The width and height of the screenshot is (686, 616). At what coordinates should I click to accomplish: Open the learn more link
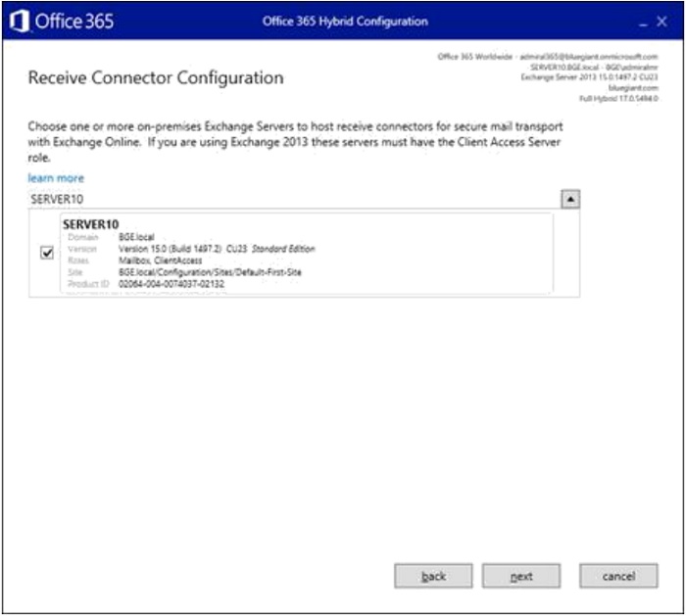[x=56, y=178]
